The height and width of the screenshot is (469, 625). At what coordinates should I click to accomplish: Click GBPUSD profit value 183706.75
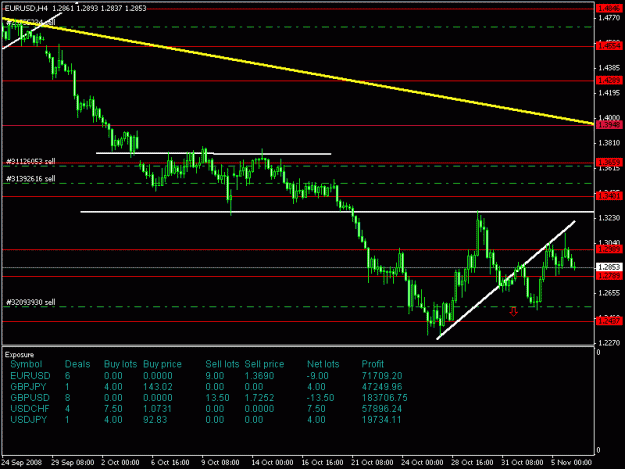pyautogui.click(x=384, y=398)
